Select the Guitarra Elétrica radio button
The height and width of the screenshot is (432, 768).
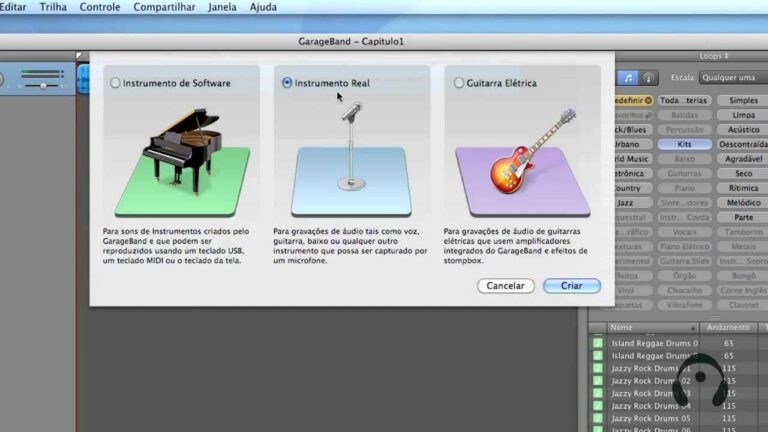click(458, 83)
